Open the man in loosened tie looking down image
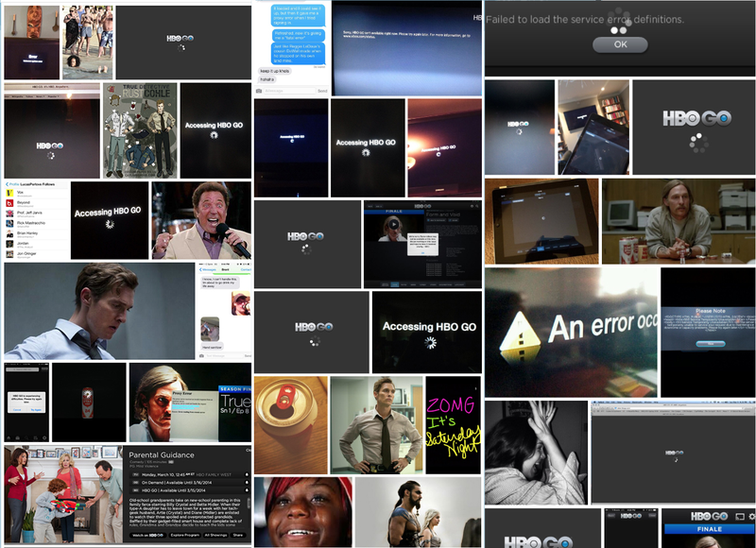756x548 pixels. coord(99,311)
